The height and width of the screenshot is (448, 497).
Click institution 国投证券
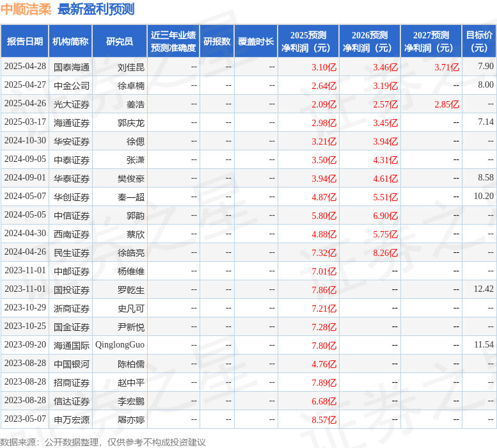click(x=72, y=290)
